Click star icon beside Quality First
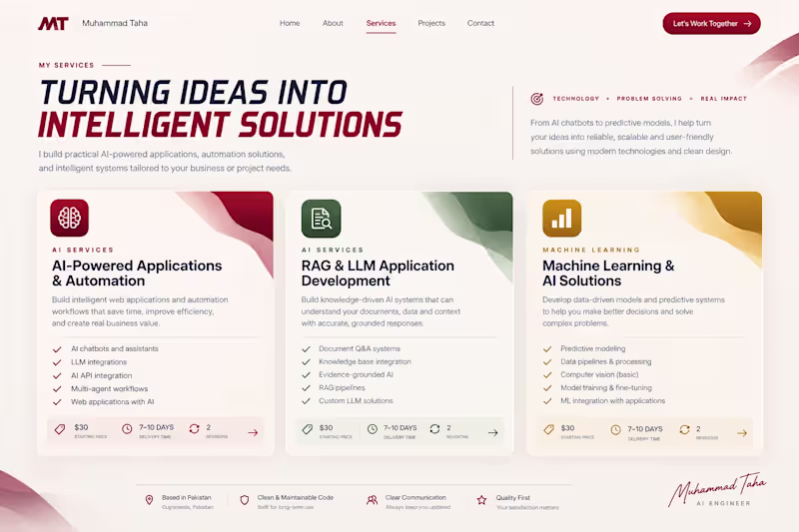This screenshot has height=532, width=799. point(481,500)
